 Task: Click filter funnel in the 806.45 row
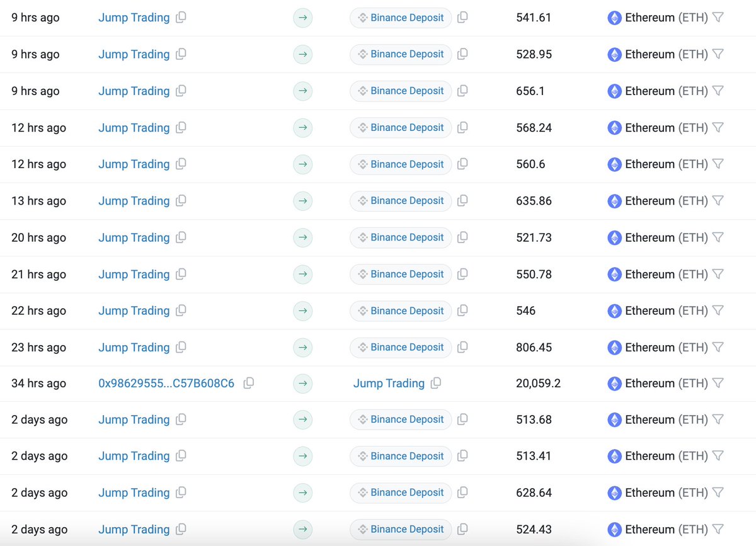point(718,347)
